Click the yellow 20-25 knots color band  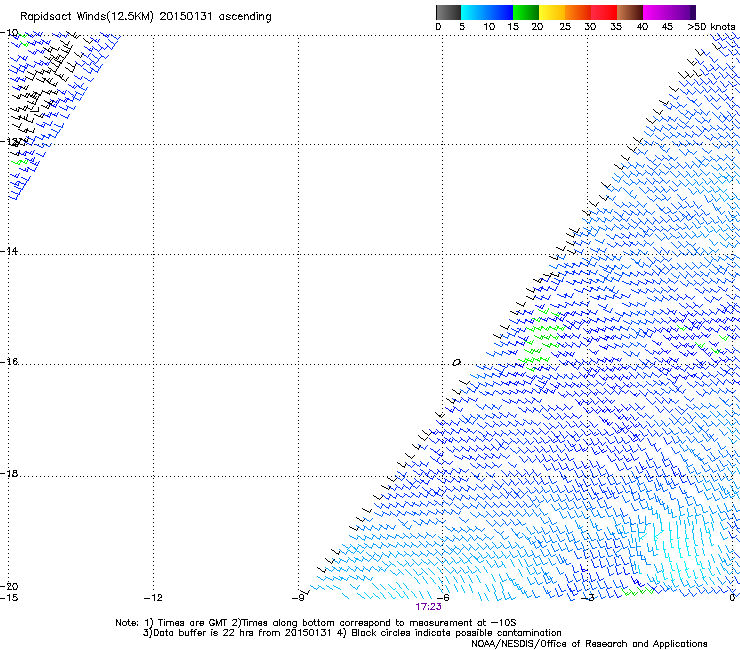tap(552, 12)
